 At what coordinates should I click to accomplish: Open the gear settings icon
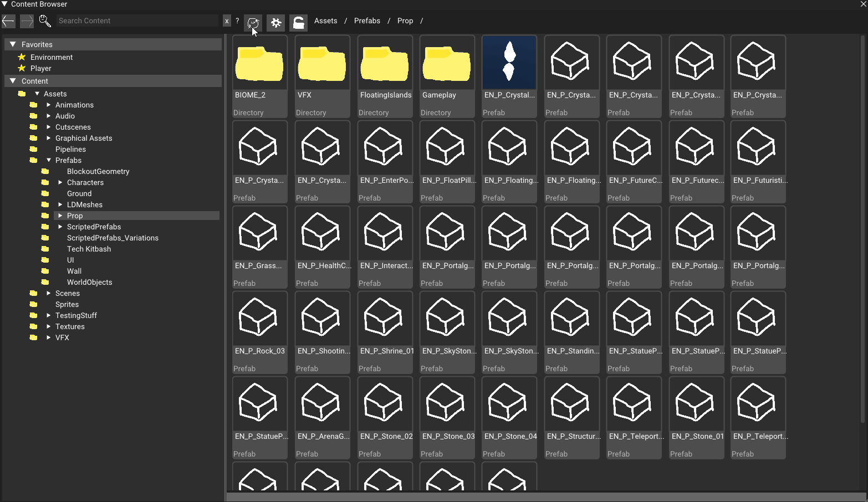[x=276, y=23]
